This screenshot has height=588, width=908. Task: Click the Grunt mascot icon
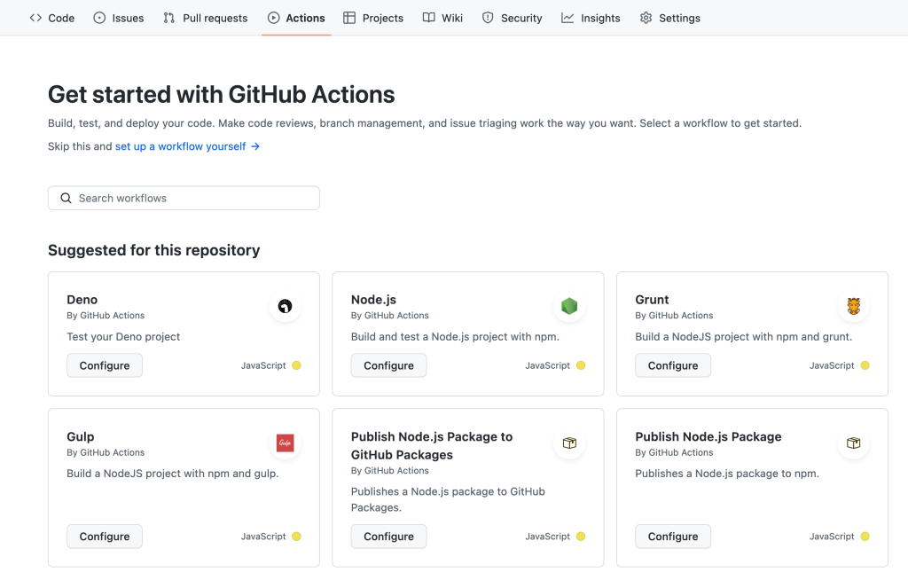(853, 307)
